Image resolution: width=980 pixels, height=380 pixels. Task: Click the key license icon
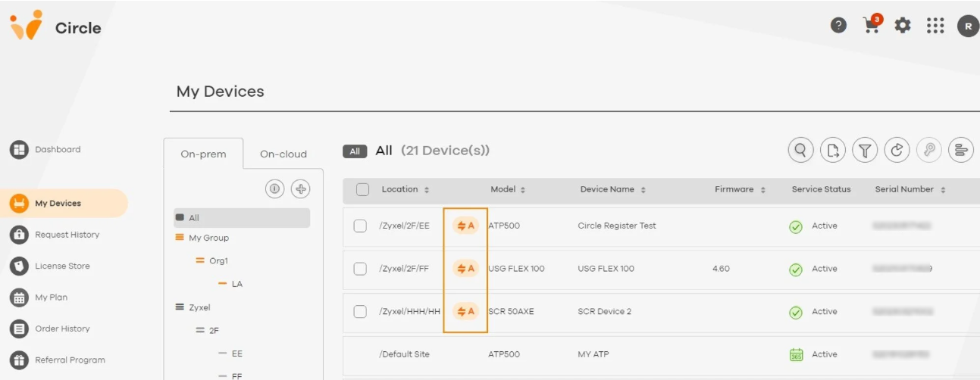click(x=929, y=150)
